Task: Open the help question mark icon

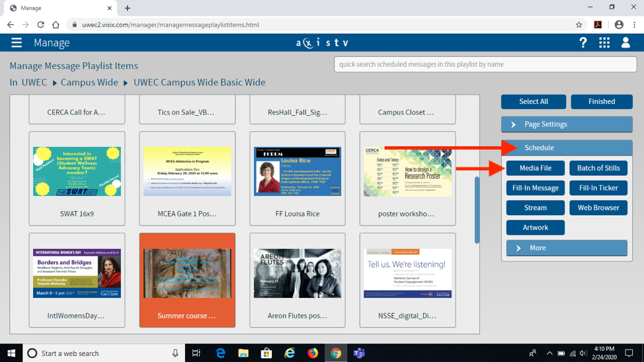Action: (583, 43)
